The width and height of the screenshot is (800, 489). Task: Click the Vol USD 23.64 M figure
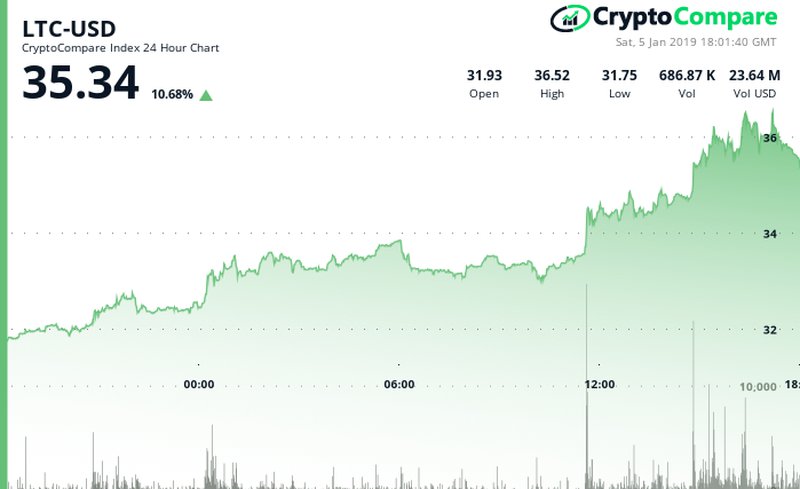(x=754, y=75)
